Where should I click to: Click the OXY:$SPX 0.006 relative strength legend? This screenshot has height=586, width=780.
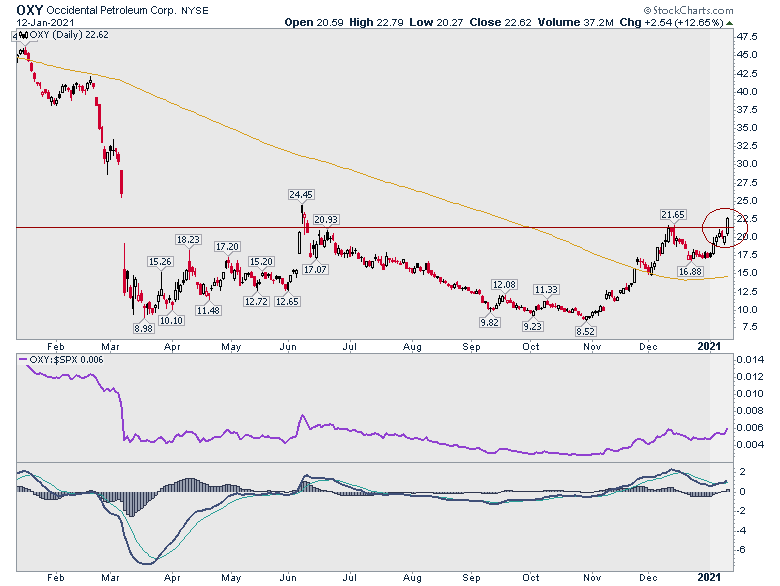[x=61, y=360]
